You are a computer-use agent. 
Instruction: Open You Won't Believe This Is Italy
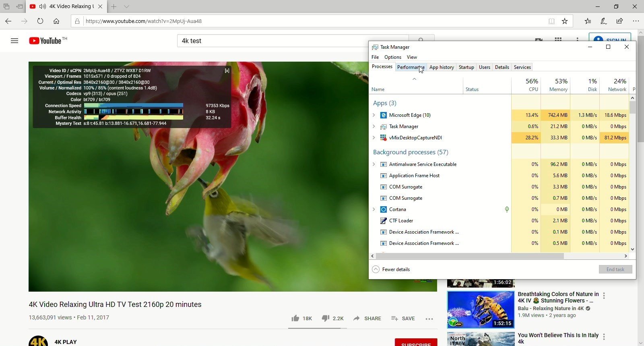tap(558, 338)
